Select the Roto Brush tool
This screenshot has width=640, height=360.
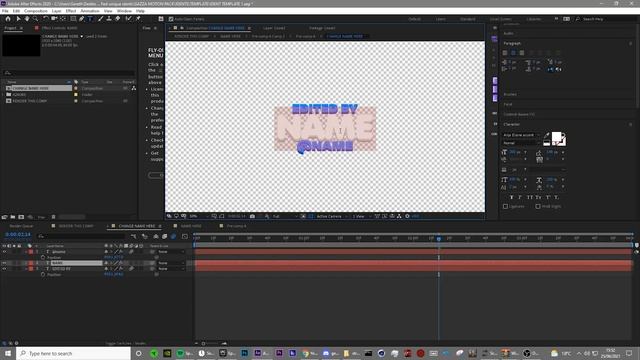(129, 19)
